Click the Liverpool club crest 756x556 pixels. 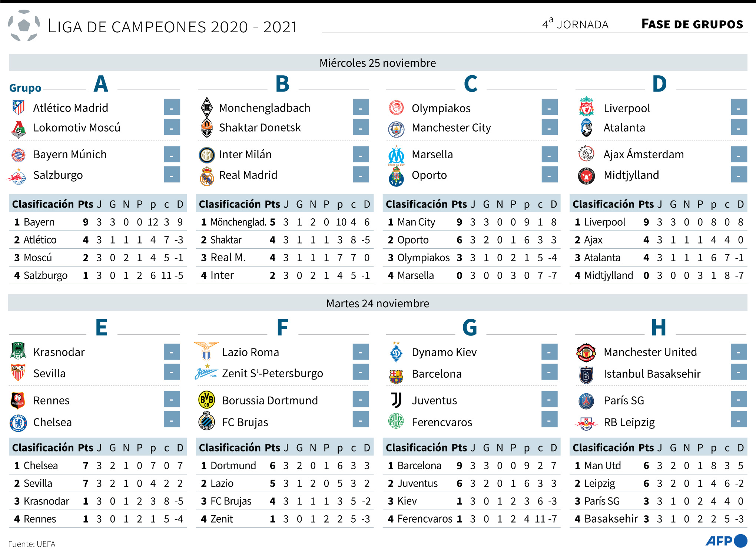[586, 107]
